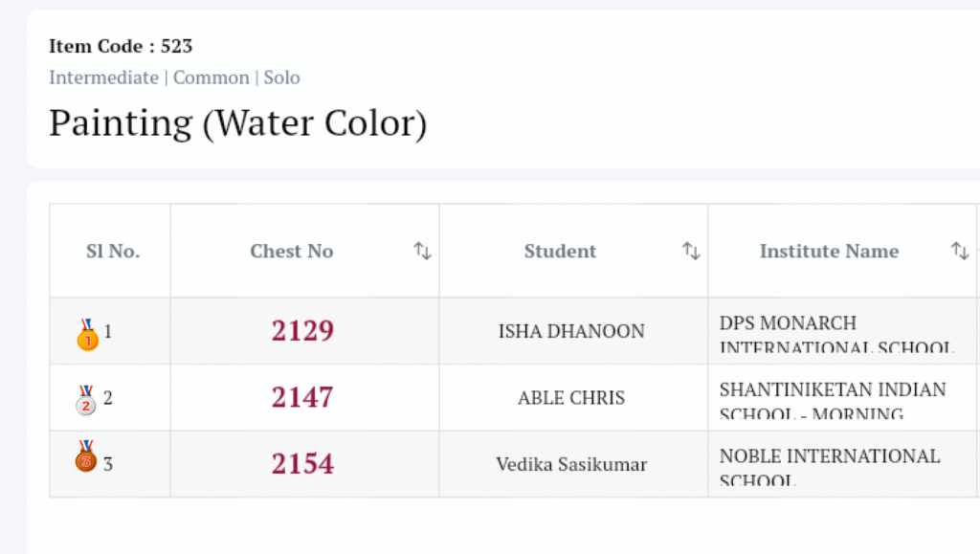The height and width of the screenshot is (554, 980).
Task: Select chest number 2147
Action: click(302, 397)
